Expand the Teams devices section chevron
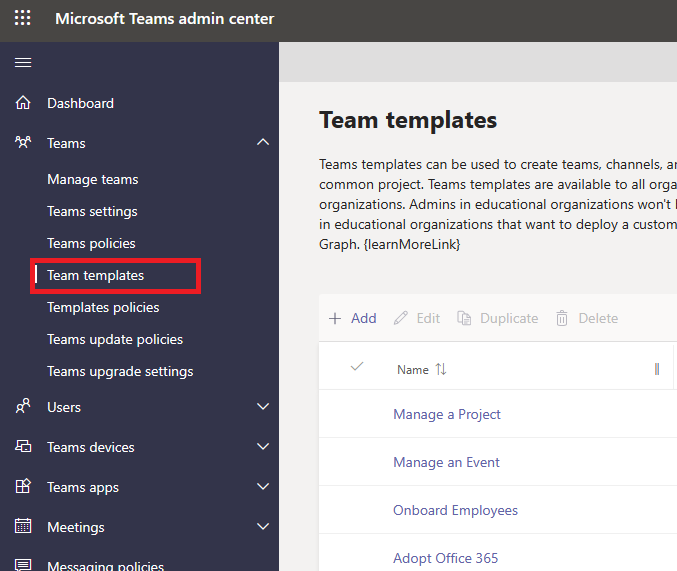 pos(263,446)
